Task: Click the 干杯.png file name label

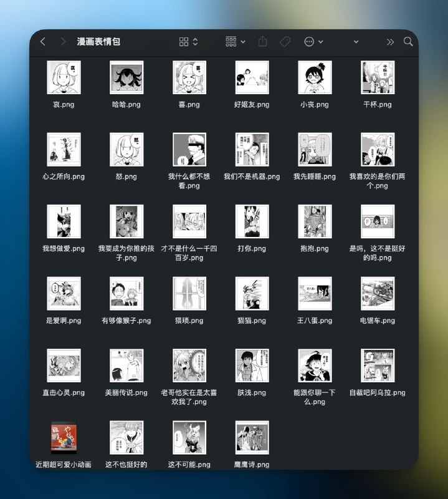Action: 378,105
